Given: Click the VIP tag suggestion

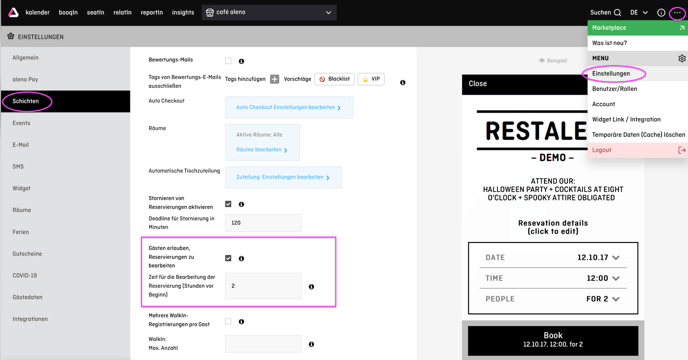Looking at the screenshot, I should point(371,79).
